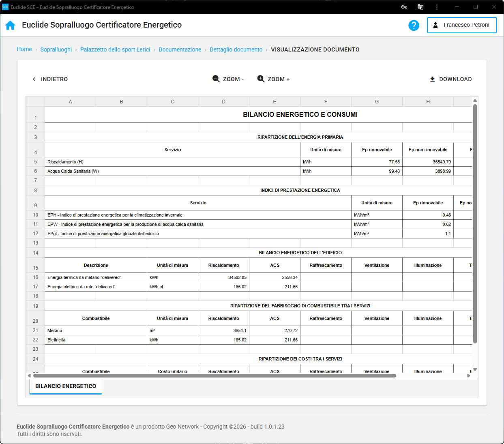The image size is (504, 444).
Task: Click the scroll left arrow of spreadsheet
Action: pos(29,375)
